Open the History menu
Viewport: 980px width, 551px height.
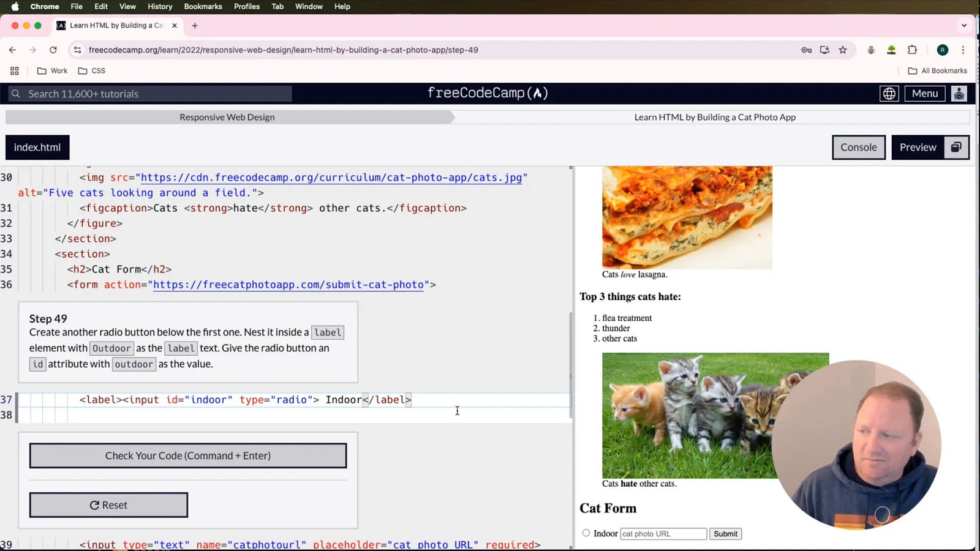tap(160, 7)
